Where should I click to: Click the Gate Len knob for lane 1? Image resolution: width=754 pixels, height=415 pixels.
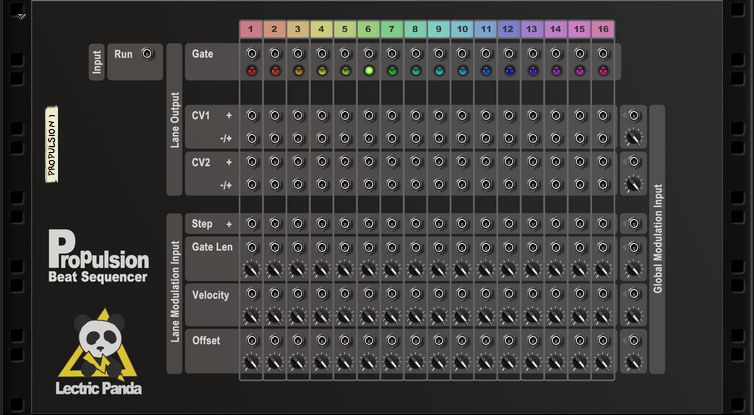[251, 270]
